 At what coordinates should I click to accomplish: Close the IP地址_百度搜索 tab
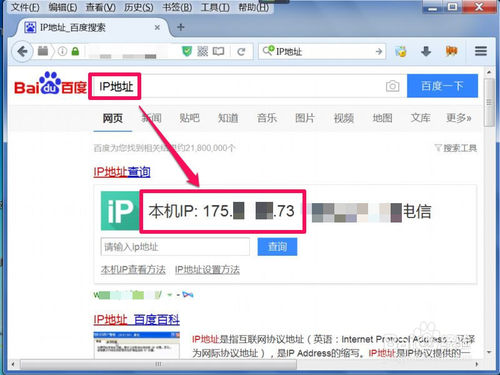pos(157,27)
